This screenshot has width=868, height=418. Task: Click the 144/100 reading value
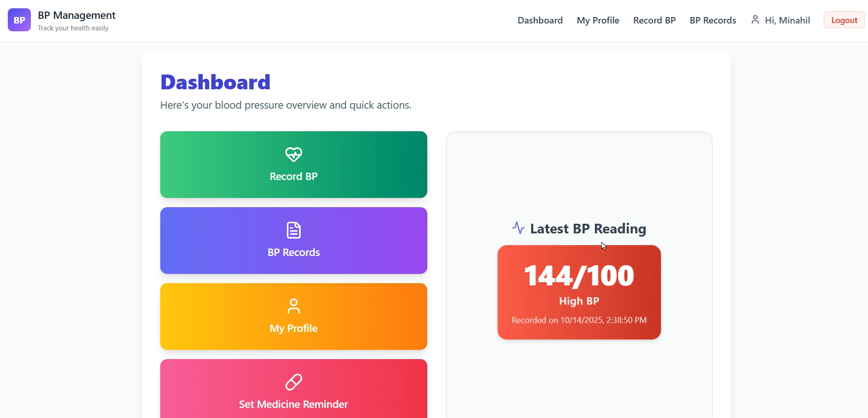(579, 276)
